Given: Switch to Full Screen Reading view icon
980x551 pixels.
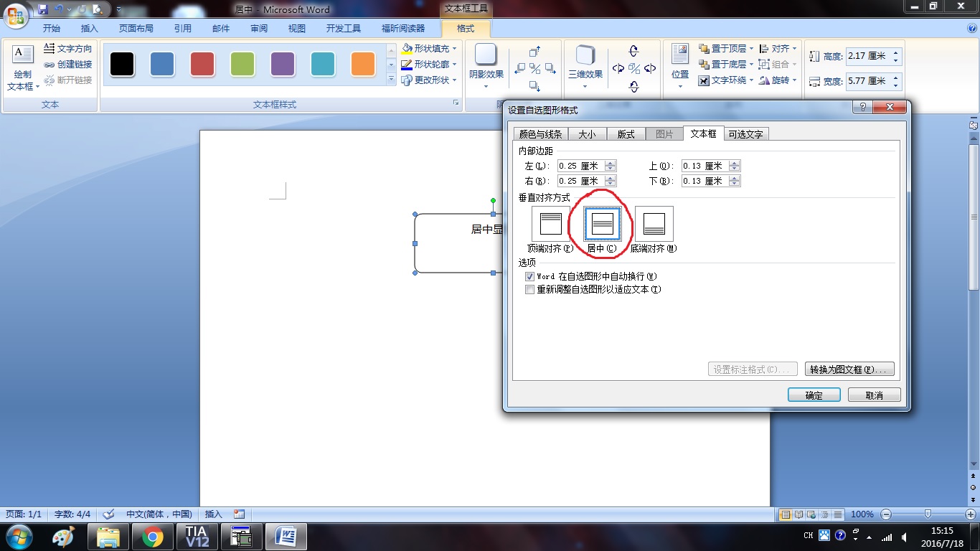Looking at the screenshot, I should (798, 514).
